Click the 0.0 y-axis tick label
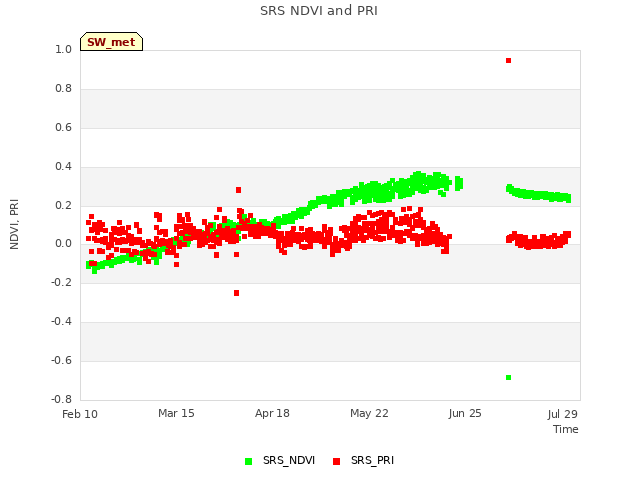The width and height of the screenshot is (640, 480). [63, 244]
